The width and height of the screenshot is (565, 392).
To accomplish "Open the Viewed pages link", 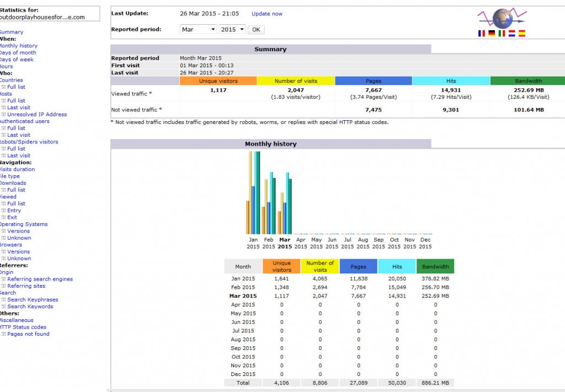I will [x=8, y=196].
